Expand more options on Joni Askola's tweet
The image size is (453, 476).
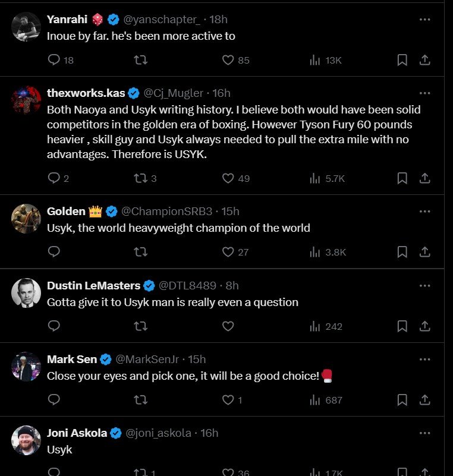tap(424, 433)
